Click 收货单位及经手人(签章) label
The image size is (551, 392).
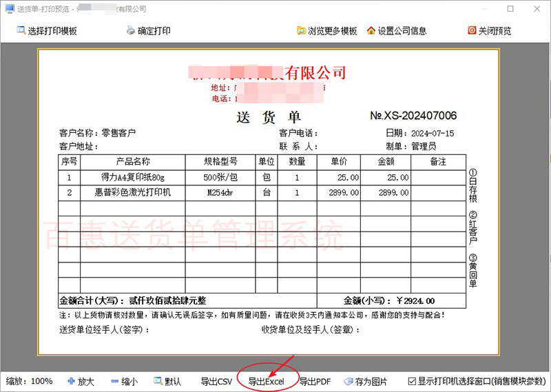point(311,330)
